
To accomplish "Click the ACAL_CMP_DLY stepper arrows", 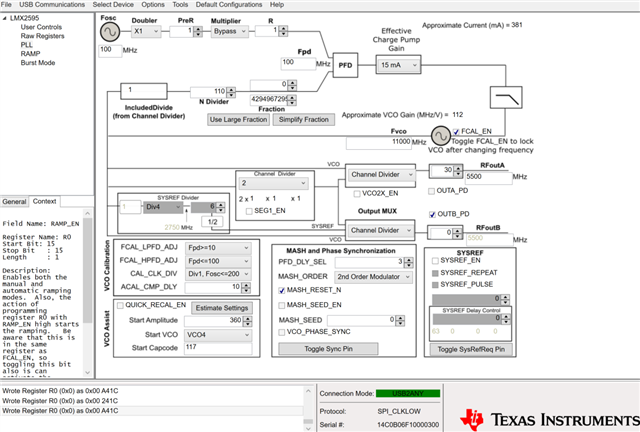I will pos(246,288).
